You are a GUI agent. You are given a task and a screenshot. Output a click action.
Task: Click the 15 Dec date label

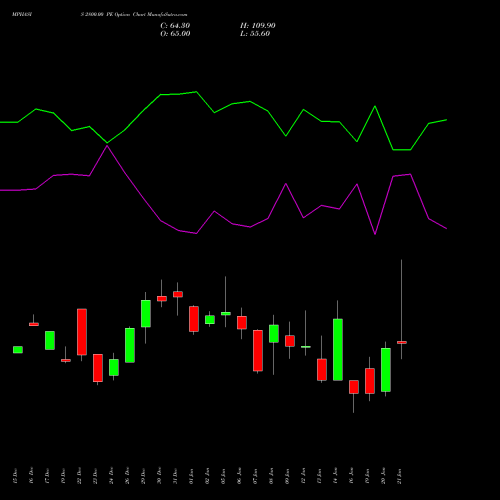15,476
